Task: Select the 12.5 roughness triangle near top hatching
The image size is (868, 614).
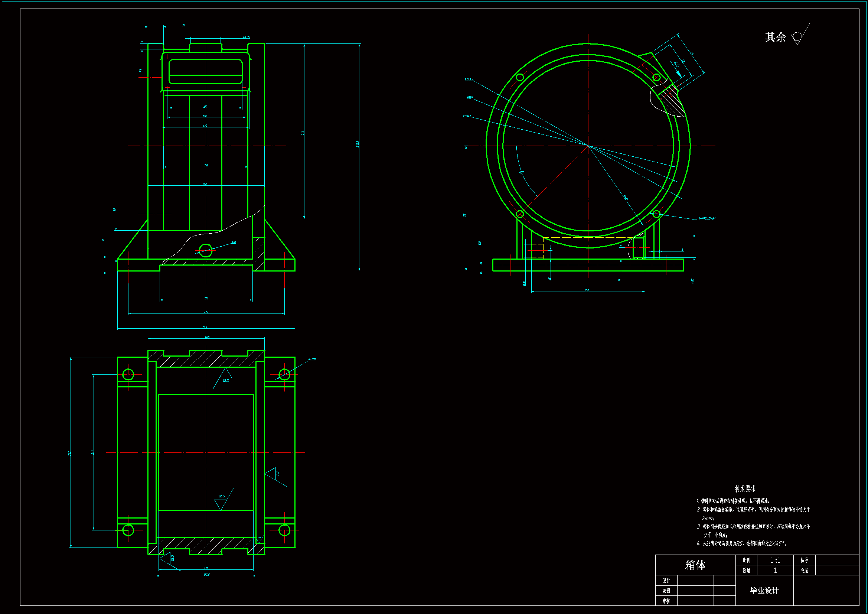Action: 225,374
